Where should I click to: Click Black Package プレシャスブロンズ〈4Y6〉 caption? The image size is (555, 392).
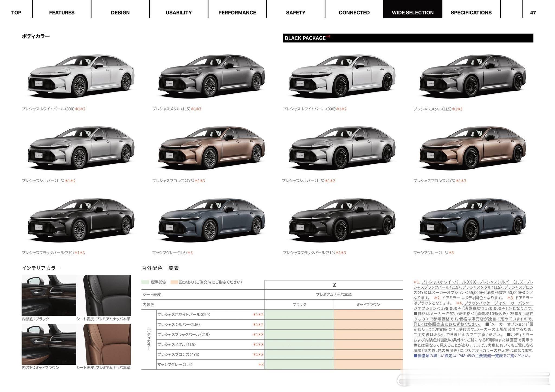(x=440, y=181)
